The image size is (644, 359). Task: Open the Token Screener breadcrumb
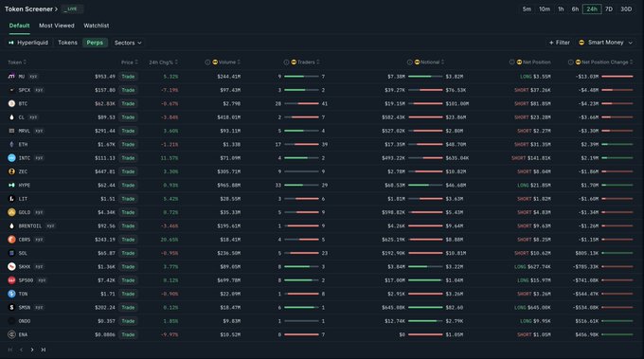click(x=31, y=9)
